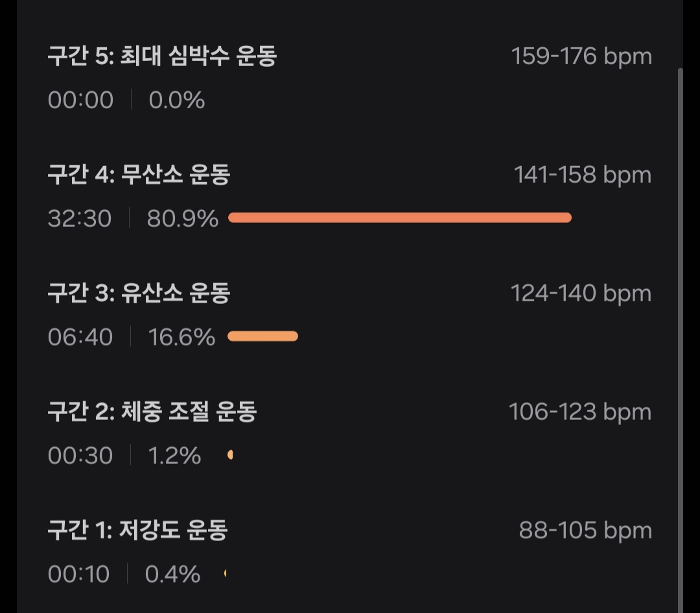Click the 구간 2: 체중 조절 운동 heading
The width and height of the screenshot is (700, 613).
tap(152, 412)
